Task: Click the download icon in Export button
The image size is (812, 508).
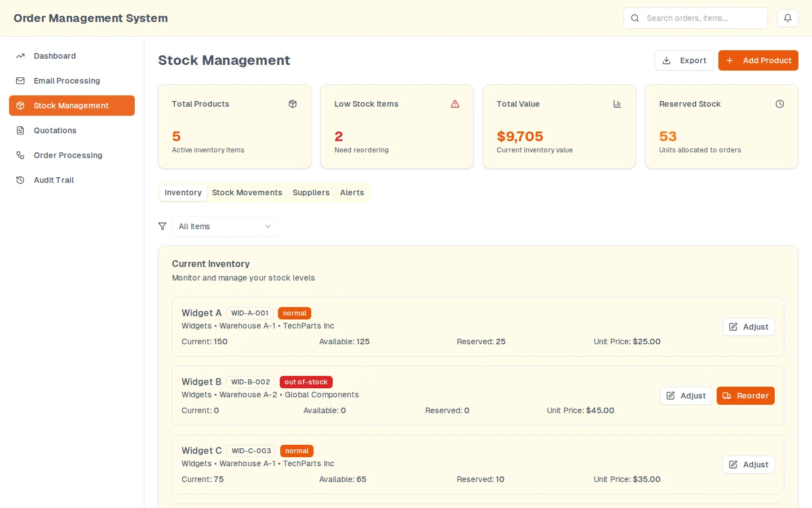Action: (667, 60)
